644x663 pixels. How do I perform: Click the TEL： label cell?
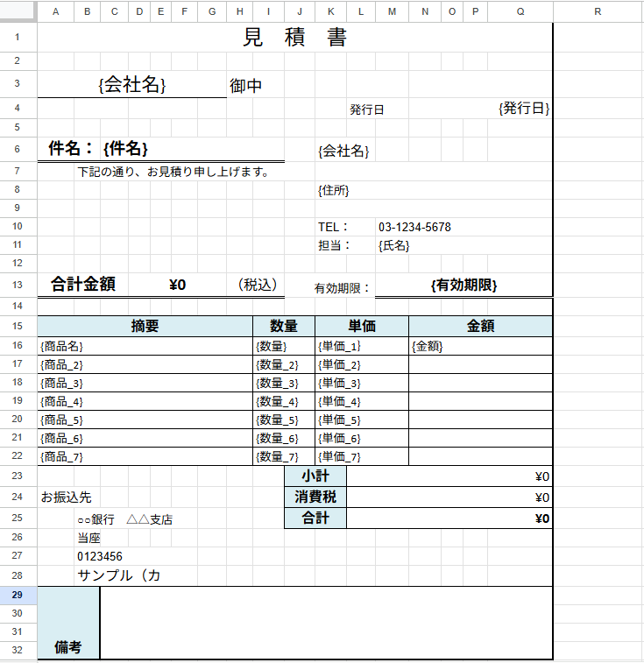click(345, 227)
